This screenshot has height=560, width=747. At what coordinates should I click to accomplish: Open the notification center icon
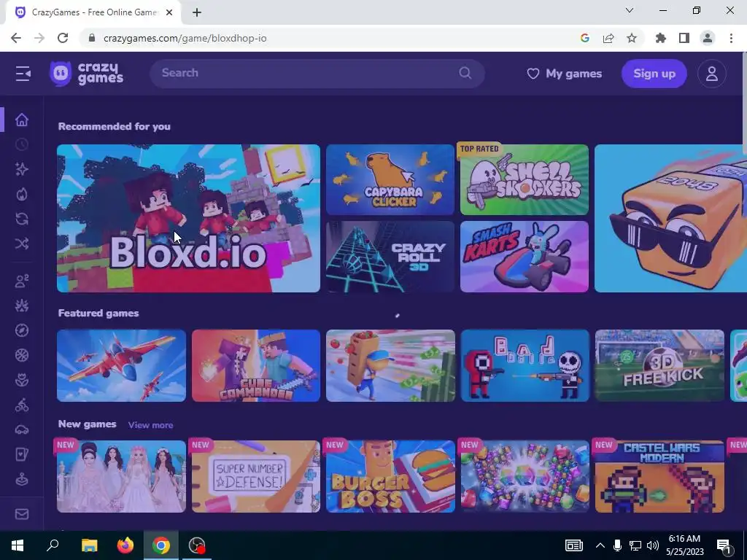(724, 545)
